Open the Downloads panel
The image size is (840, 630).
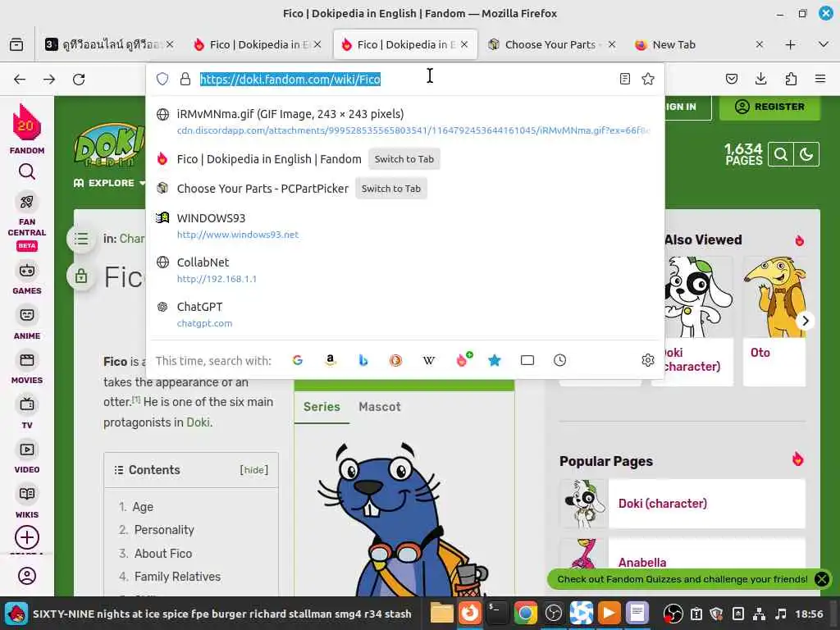click(x=760, y=80)
